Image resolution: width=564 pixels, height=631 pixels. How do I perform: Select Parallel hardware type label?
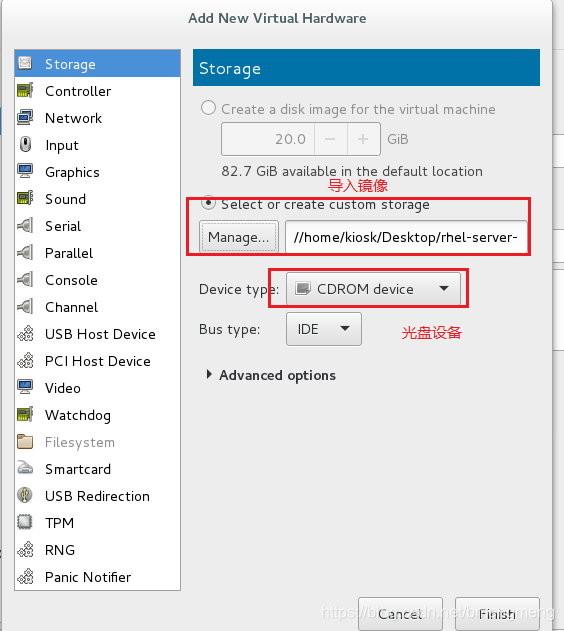click(69, 253)
